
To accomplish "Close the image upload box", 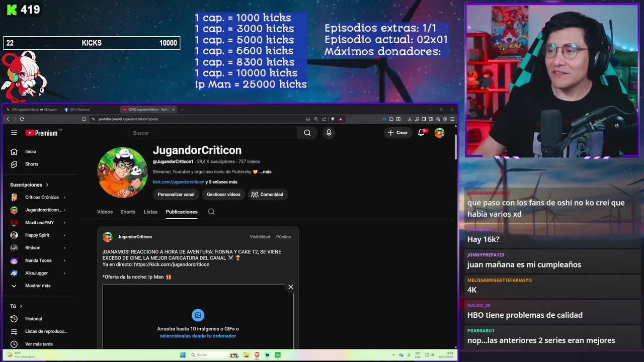I will point(290,287).
